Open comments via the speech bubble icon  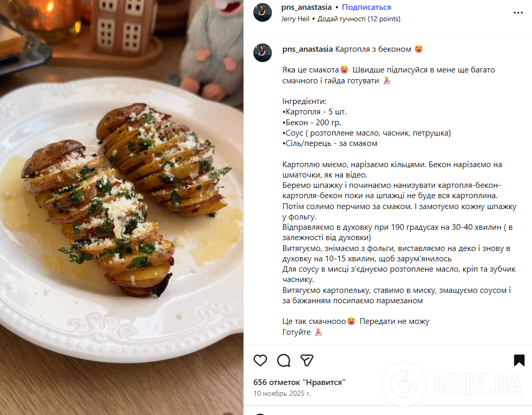283,361
